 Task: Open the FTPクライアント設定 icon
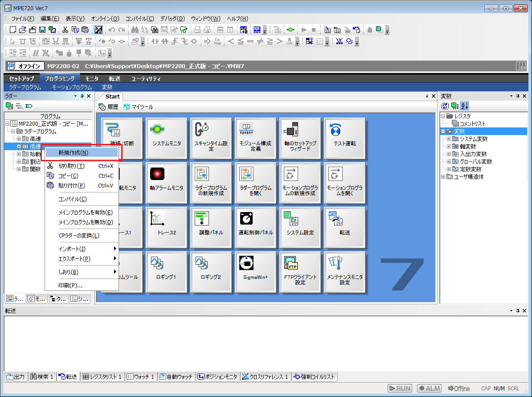pyautogui.click(x=300, y=271)
